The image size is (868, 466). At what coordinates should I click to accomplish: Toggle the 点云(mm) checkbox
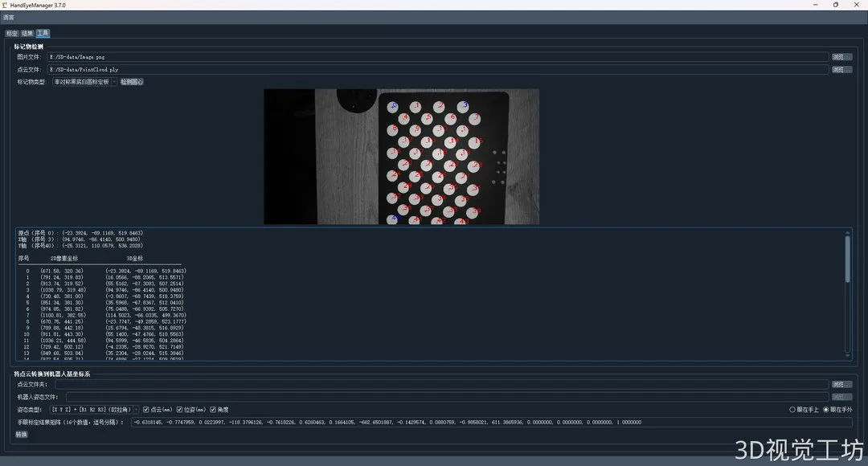point(158,410)
